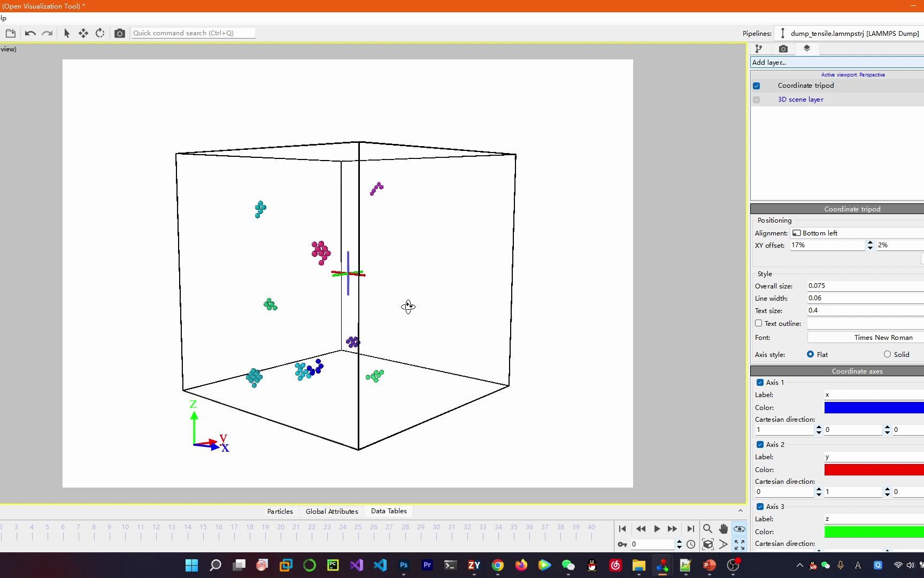Uncheck the Axis 2 checkbox
924x578 pixels.
click(760, 445)
